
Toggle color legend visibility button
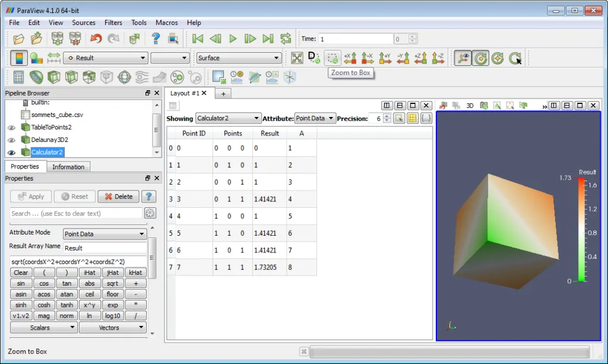(18, 58)
